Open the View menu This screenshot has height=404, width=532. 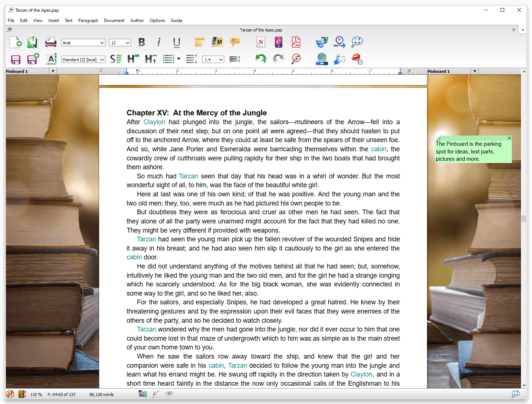coord(38,21)
